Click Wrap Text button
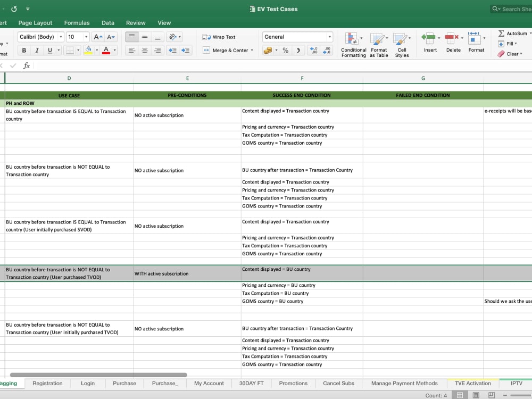 pyautogui.click(x=219, y=37)
